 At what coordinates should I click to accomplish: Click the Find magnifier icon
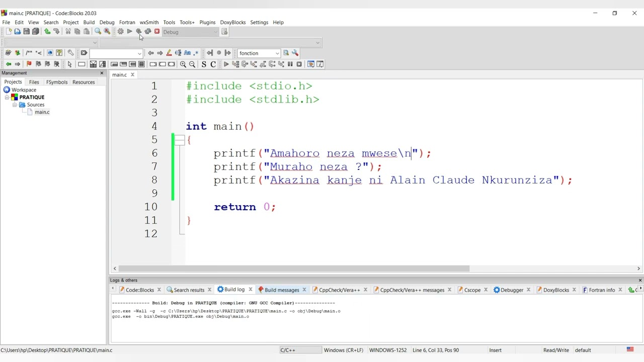(x=98, y=32)
